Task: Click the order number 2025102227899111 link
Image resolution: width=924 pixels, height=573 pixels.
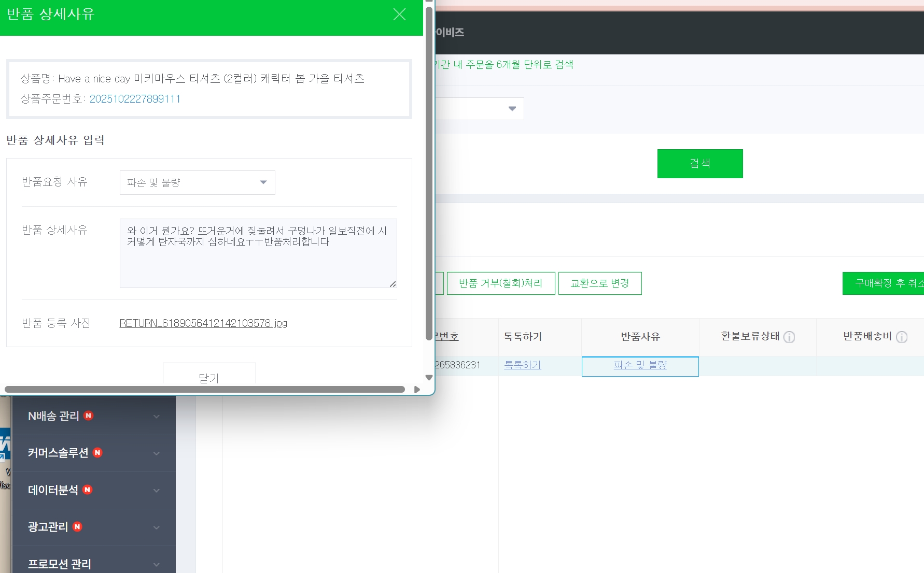Action: coord(135,99)
